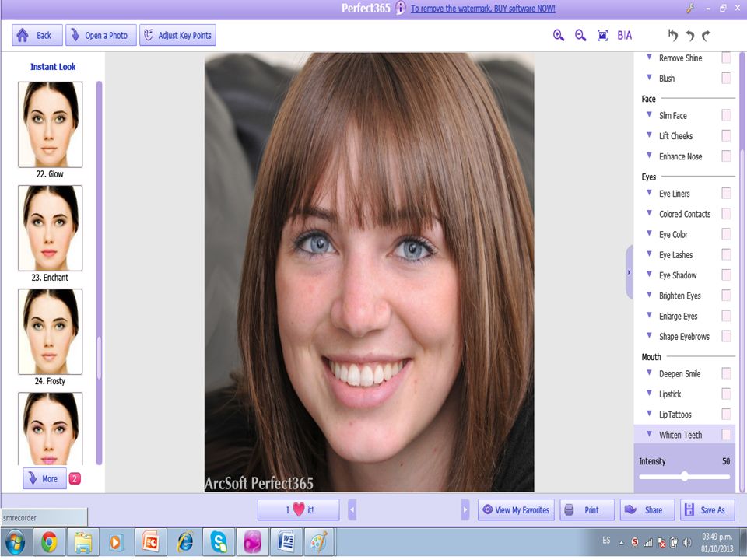This screenshot has width=747, height=560.
Task: Click the Zoom In magnifier icon
Action: [559, 35]
